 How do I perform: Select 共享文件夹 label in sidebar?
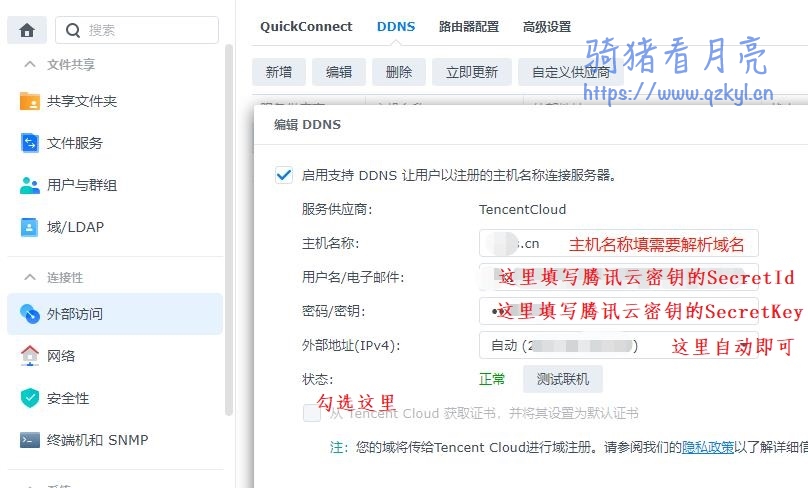point(82,101)
